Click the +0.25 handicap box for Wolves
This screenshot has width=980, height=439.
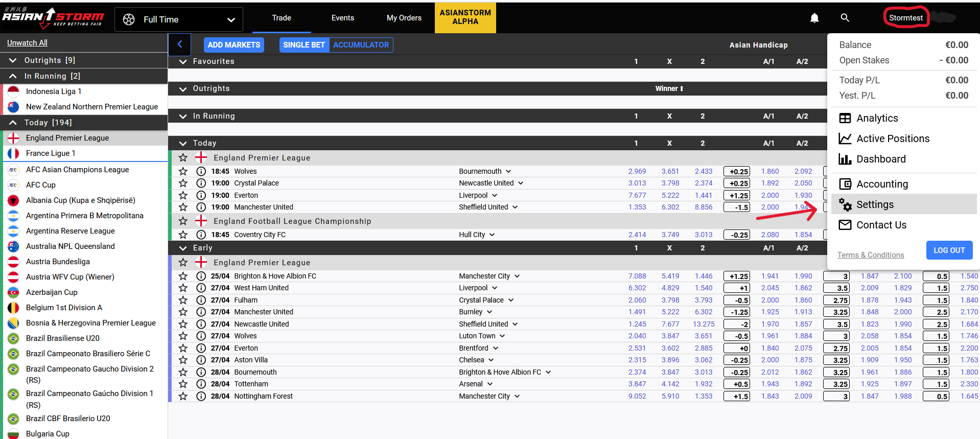coord(737,172)
